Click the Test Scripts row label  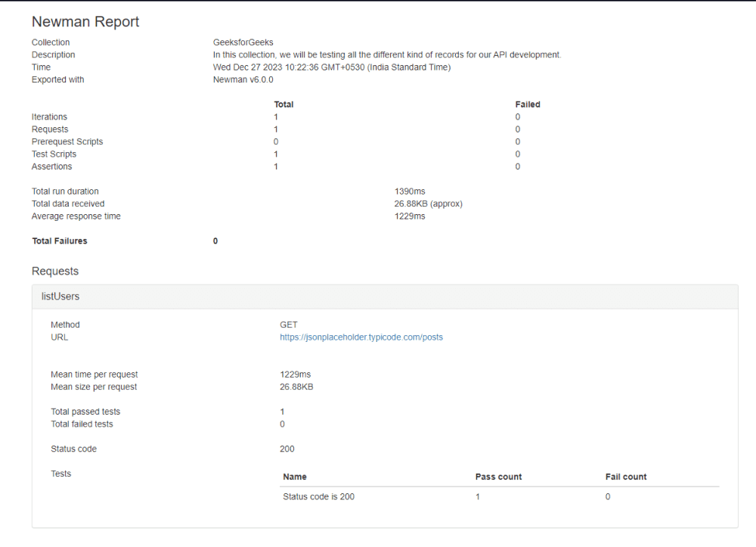(x=54, y=154)
